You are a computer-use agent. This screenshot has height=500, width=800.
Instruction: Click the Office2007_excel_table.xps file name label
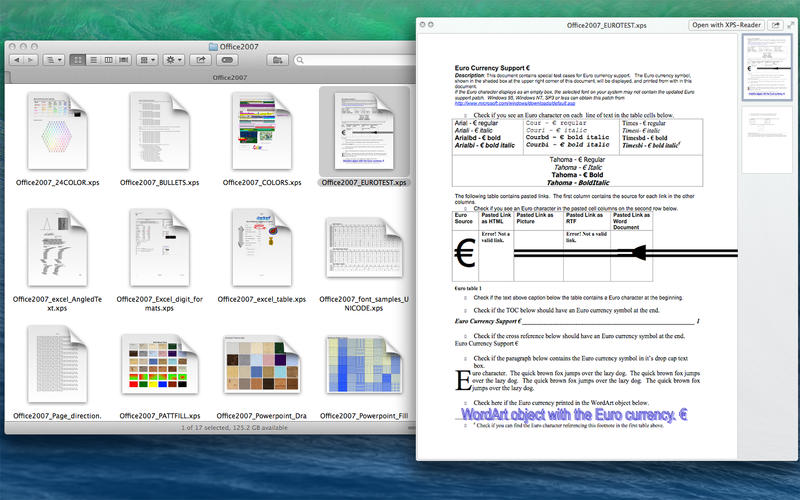tap(261, 299)
